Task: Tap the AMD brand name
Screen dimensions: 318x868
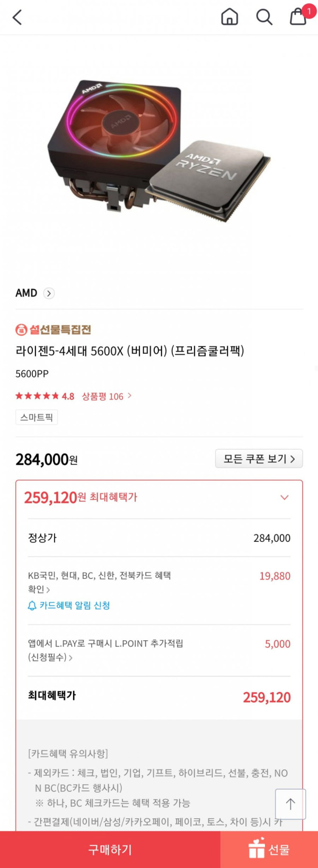Action: coord(26,293)
